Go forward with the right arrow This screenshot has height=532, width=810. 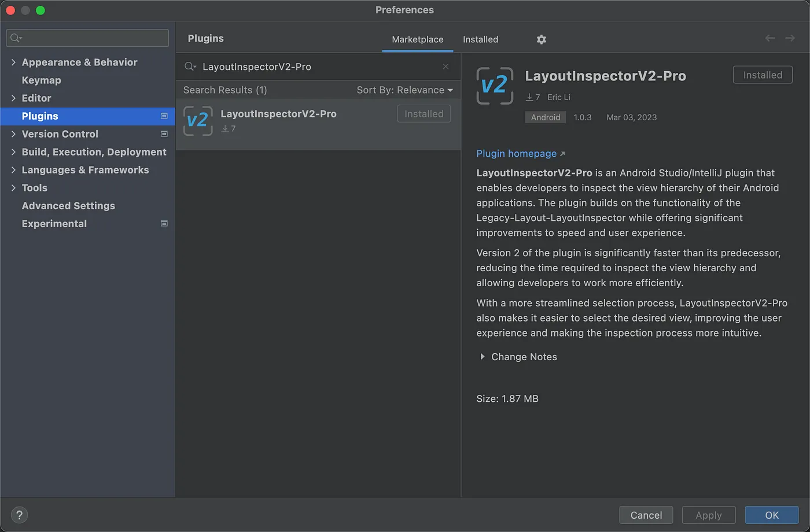point(790,38)
